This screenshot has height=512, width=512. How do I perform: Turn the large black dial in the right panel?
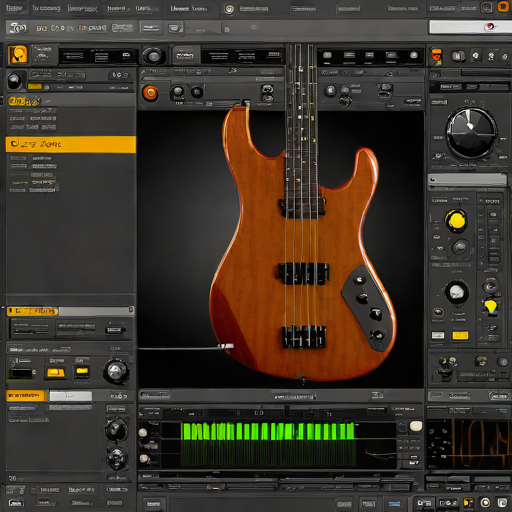click(471, 133)
